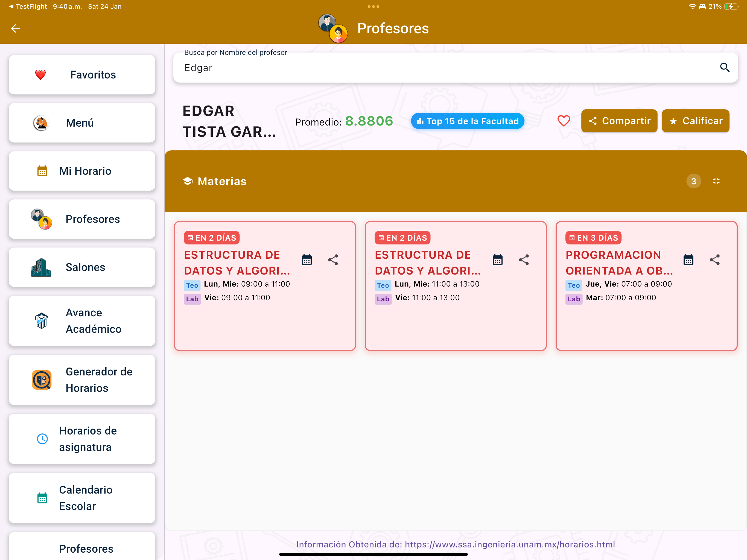
Task: Return to TestFlight via status bar
Action: [x=28, y=6]
